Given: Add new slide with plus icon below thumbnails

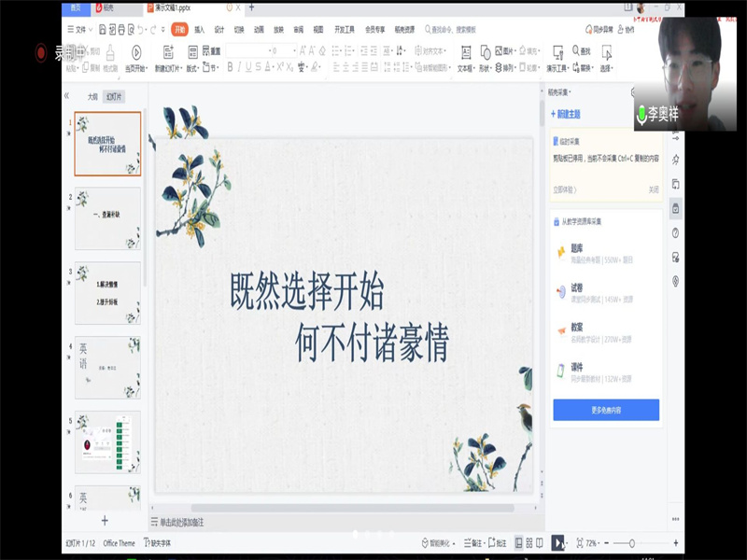Looking at the screenshot, I should 105,520.
